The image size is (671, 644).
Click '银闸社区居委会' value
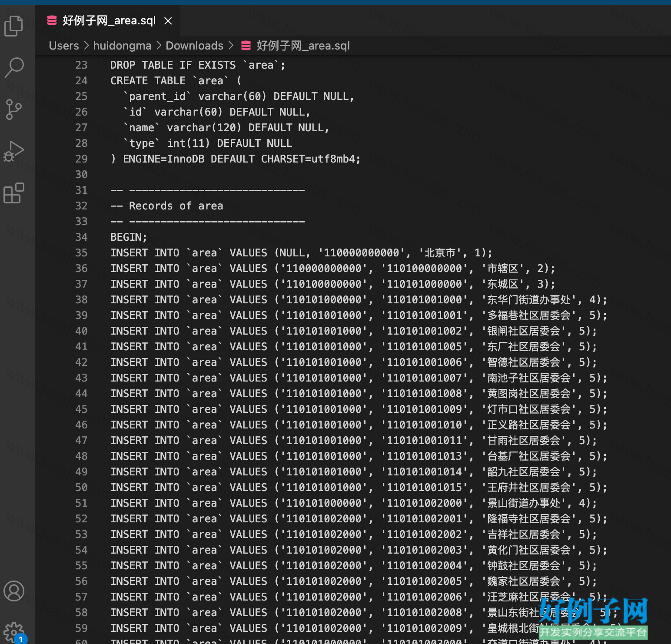pos(524,331)
